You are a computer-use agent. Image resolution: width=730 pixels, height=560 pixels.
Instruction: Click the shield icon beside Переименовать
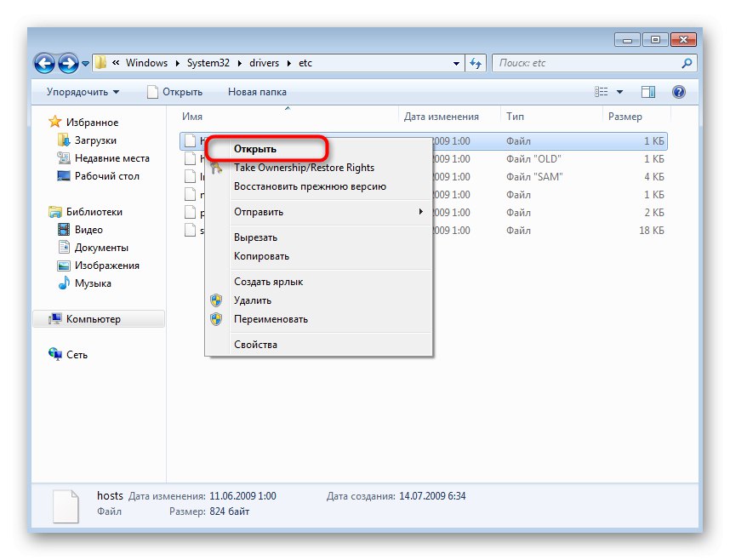tap(216, 319)
